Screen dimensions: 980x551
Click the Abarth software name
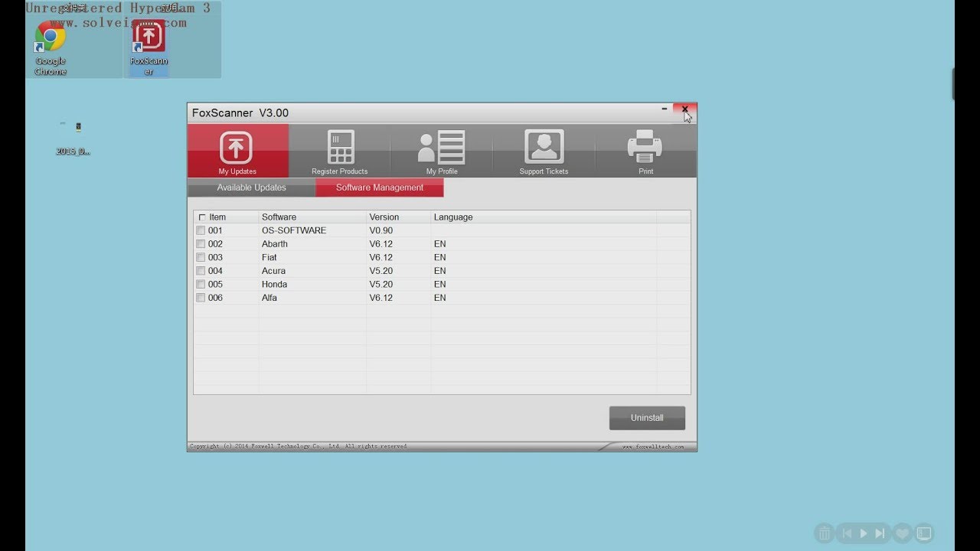275,244
